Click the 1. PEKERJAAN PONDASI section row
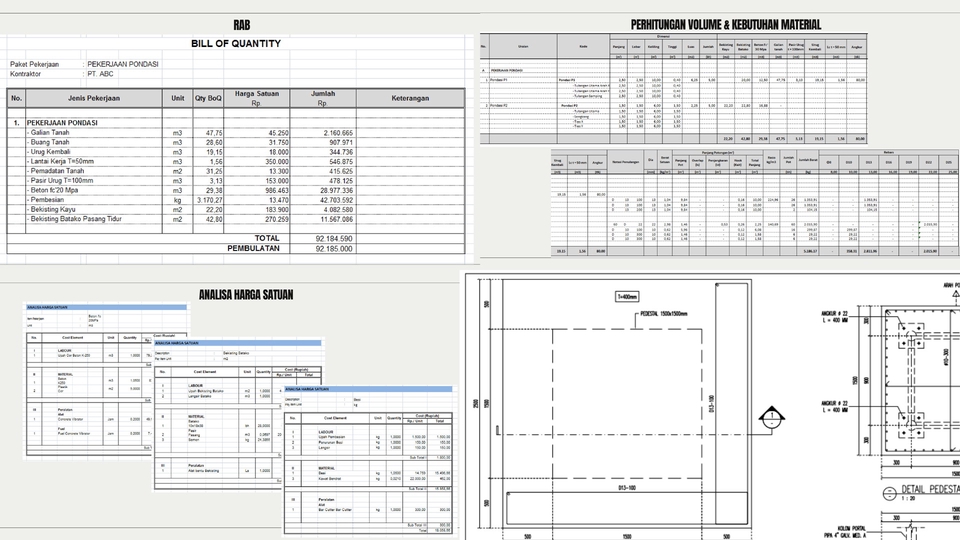This screenshot has height=540, width=960. pos(236,123)
